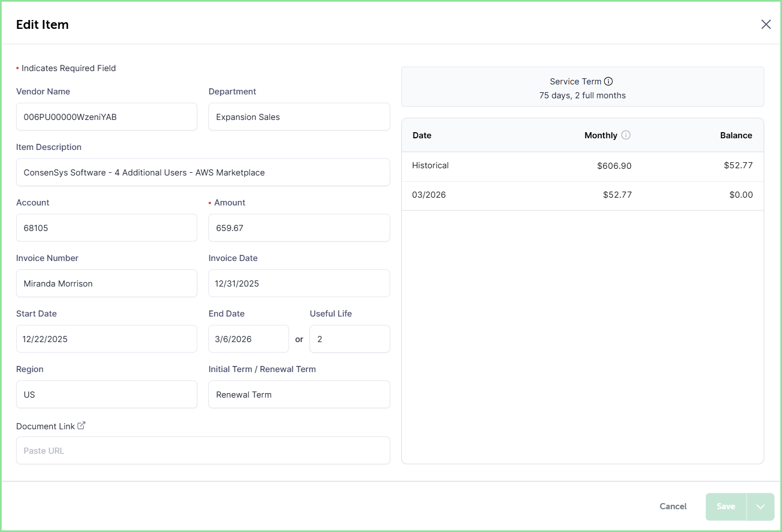The width and height of the screenshot is (782, 532).
Task: Click the Paste URL document link field
Action: [x=203, y=450]
